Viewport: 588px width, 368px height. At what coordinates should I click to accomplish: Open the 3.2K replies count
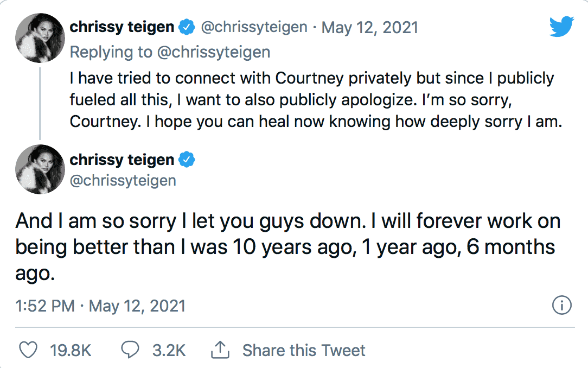click(x=169, y=351)
